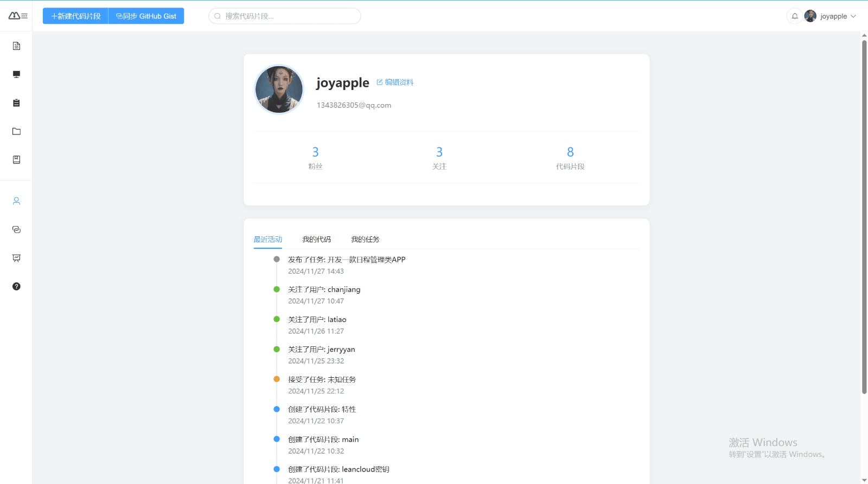Viewport: 868px width, 484px height.
Task: Click the email 1343826305@qq.com text
Action: 354,105
